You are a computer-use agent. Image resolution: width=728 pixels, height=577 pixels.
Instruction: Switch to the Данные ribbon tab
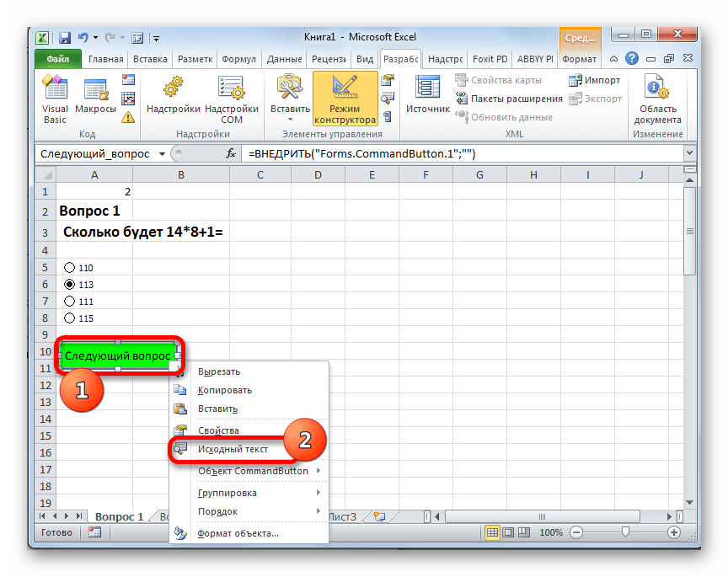[x=284, y=59]
